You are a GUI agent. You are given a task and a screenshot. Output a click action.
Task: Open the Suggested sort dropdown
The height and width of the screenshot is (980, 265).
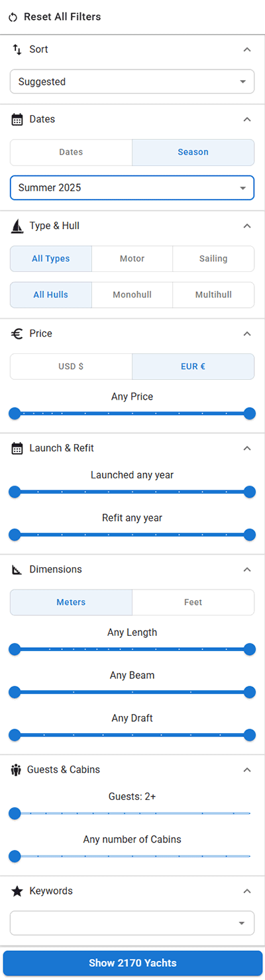point(132,82)
